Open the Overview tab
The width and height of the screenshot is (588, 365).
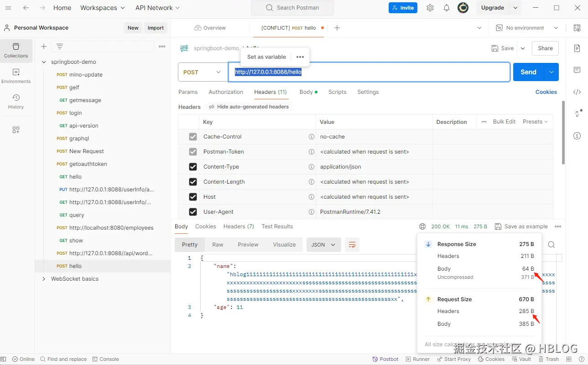point(210,28)
